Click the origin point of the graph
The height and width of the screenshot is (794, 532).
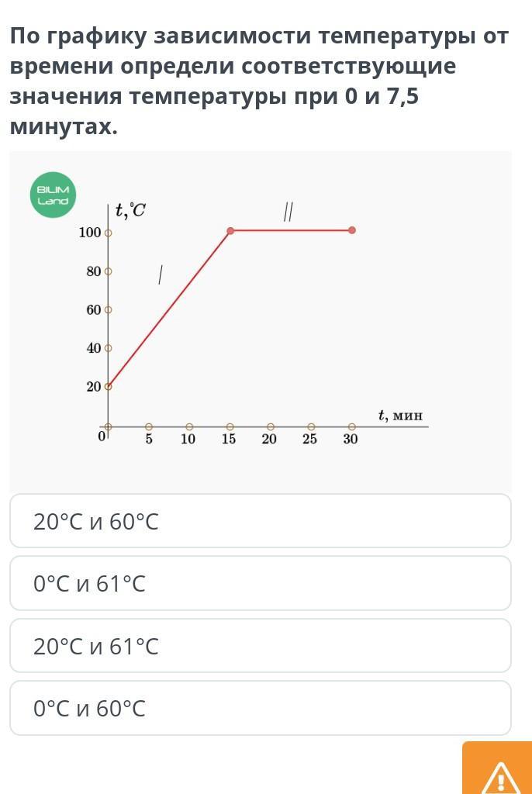coord(108,427)
